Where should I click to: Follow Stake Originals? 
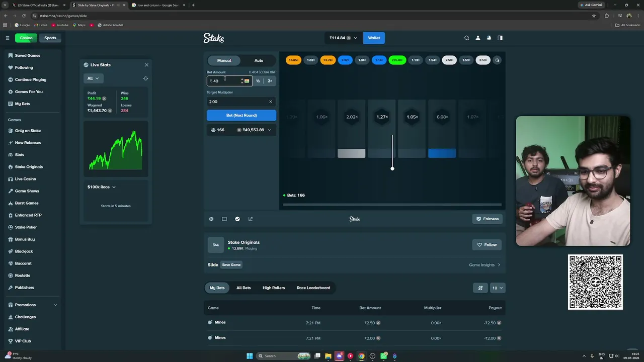pos(487,245)
